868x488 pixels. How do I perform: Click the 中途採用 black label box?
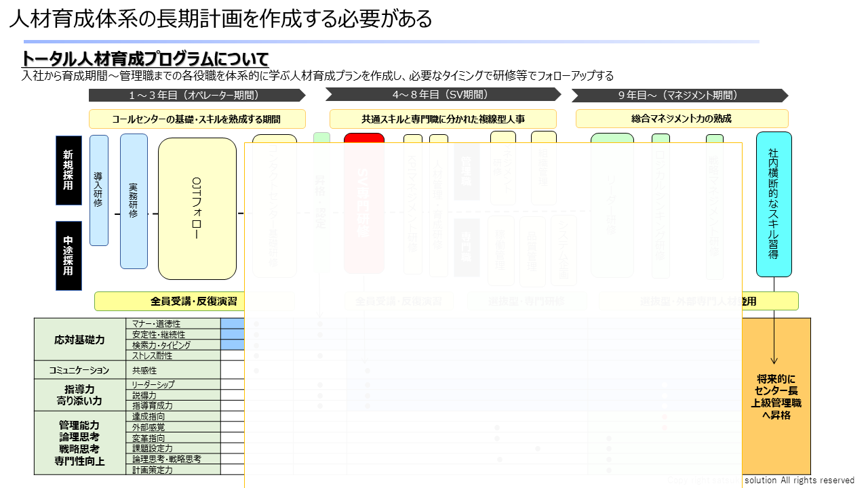click(x=68, y=256)
